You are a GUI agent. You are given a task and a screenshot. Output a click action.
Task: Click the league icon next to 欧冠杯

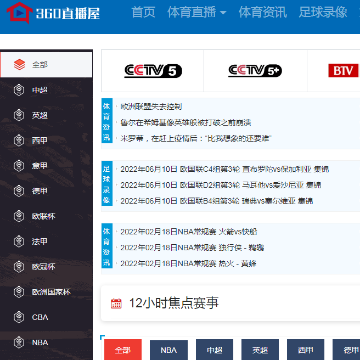(19, 267)
